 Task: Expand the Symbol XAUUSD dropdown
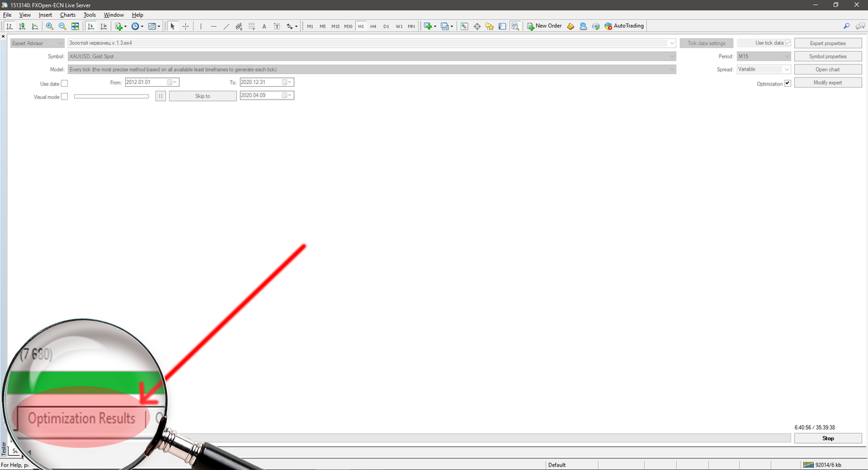coord(672,56)
